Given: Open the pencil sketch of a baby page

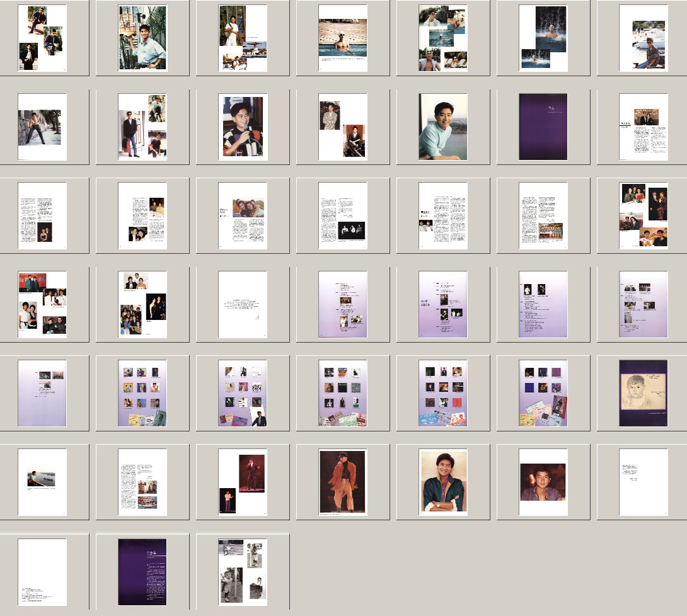Looking at the screenshot, I should pyautogui.click(x=644, y=393).
